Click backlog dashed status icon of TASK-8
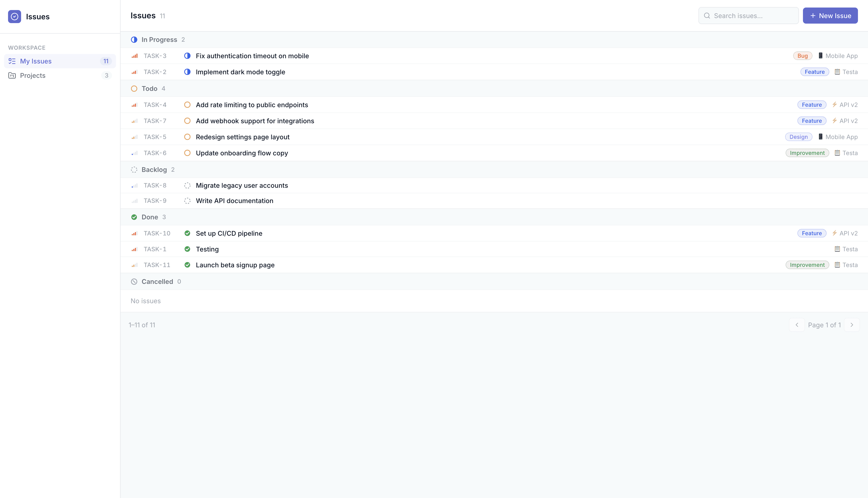 pyautogui.click(x=187, y=185)
